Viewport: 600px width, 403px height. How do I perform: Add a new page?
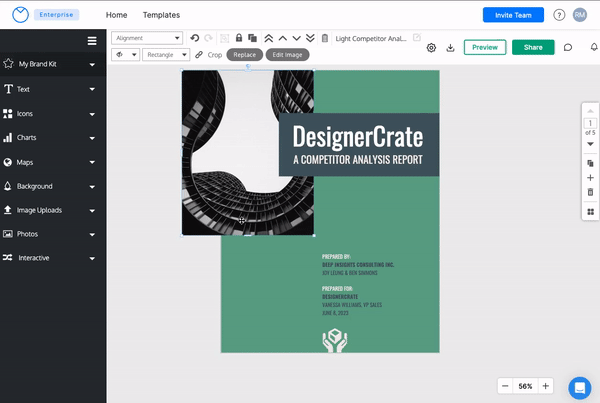[x=590, y=178]
